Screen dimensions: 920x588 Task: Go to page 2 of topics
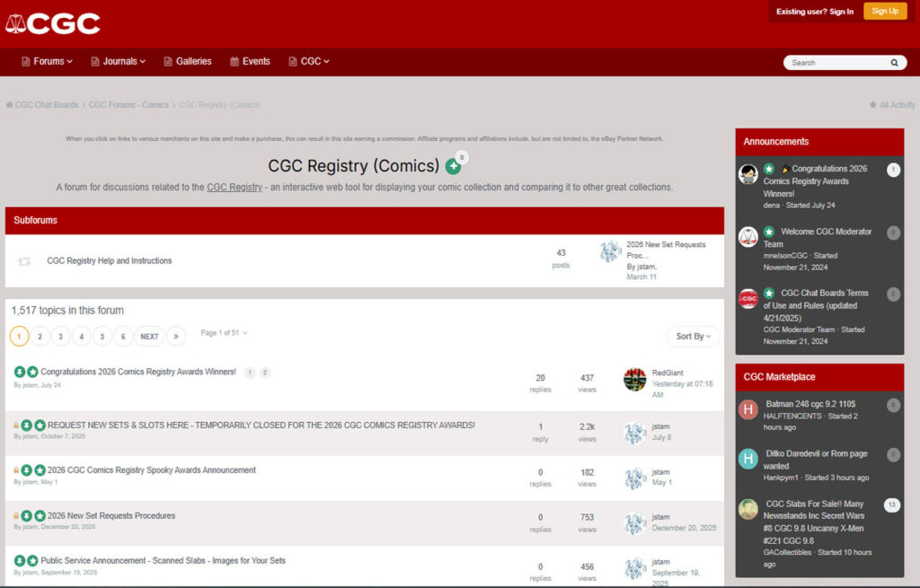point(40,337)
